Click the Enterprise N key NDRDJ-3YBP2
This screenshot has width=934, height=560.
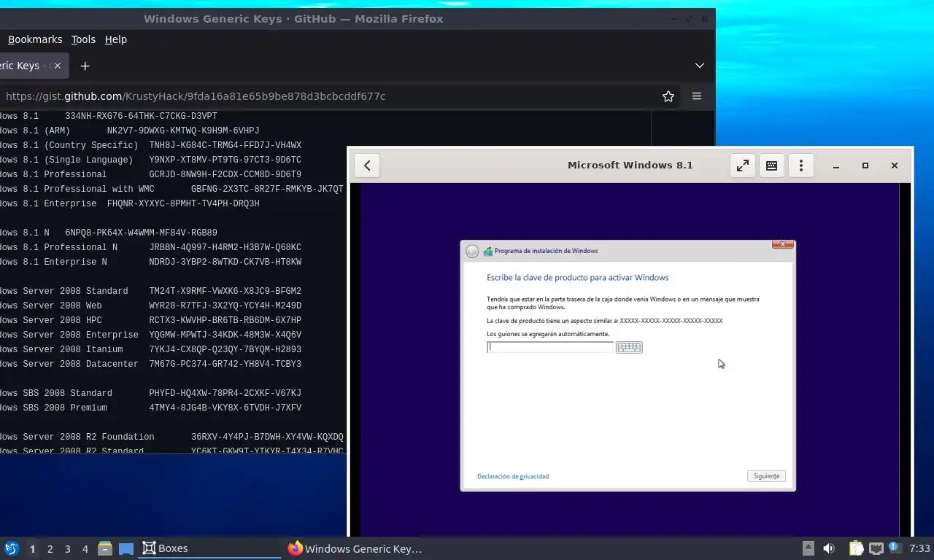(225, 262)
